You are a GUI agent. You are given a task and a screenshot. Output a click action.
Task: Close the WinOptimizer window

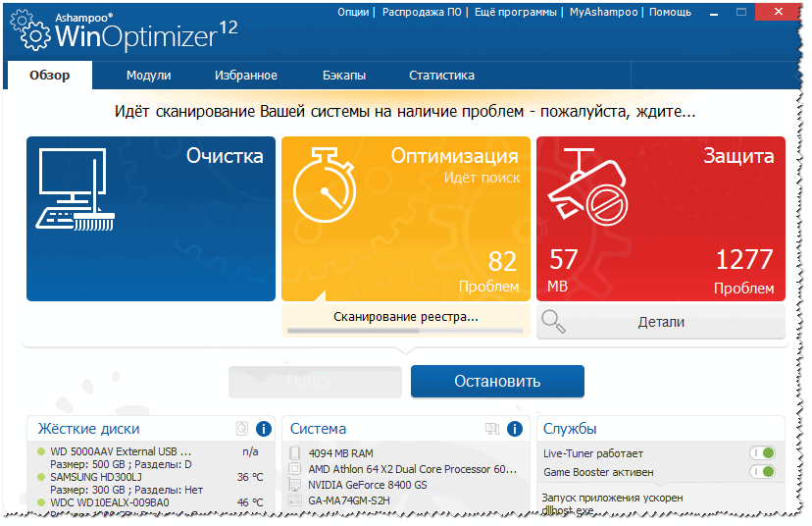778,12
